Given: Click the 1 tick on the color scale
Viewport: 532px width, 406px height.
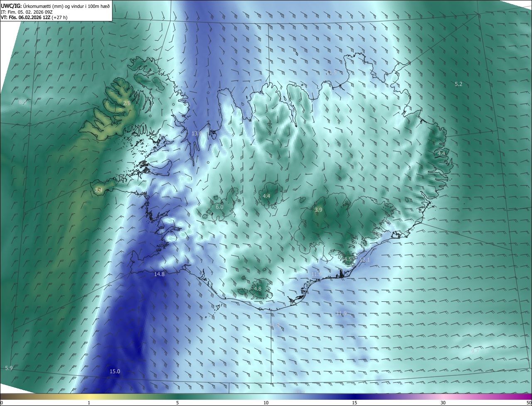Looking at the screenshot, I should pyautogui.click(x=89, y=403).
